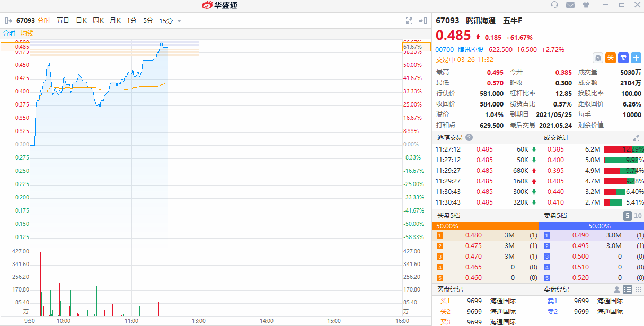644x326 pixels.
Task: Select ask level 5 price 0.520
Action: click(580, 278)
